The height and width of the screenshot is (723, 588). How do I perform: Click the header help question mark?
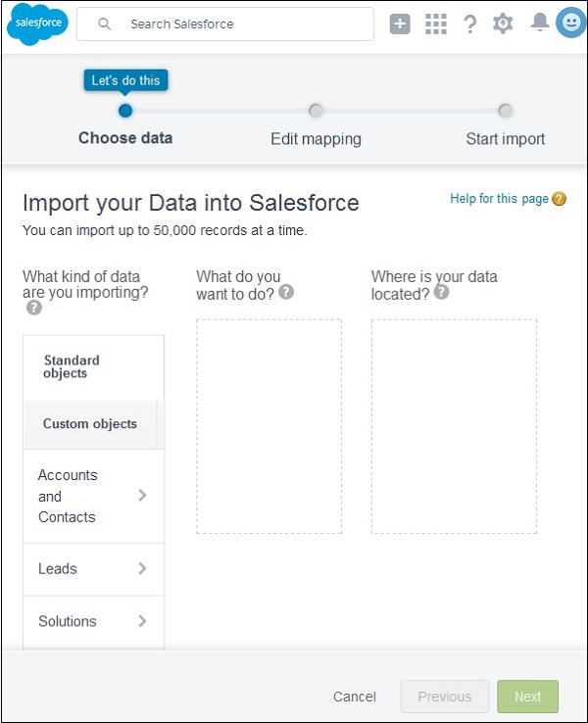470,24
